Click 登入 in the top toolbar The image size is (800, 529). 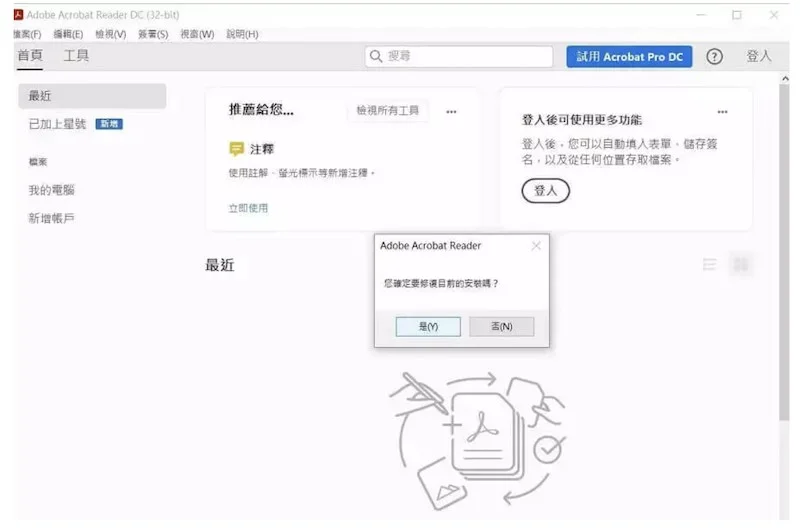(759, 56)
